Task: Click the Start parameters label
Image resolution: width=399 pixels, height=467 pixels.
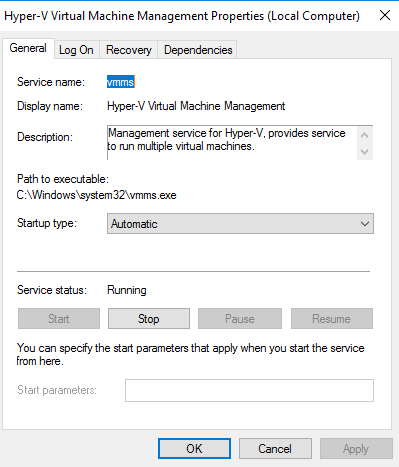Action: 57,390
